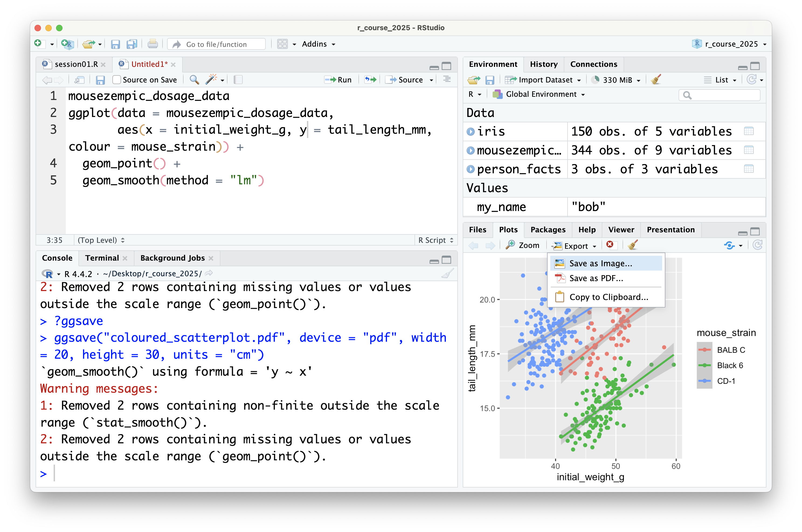Click the Save Workspace disk icon
This screenshot has height=532, width=802.
pos(490,80)
